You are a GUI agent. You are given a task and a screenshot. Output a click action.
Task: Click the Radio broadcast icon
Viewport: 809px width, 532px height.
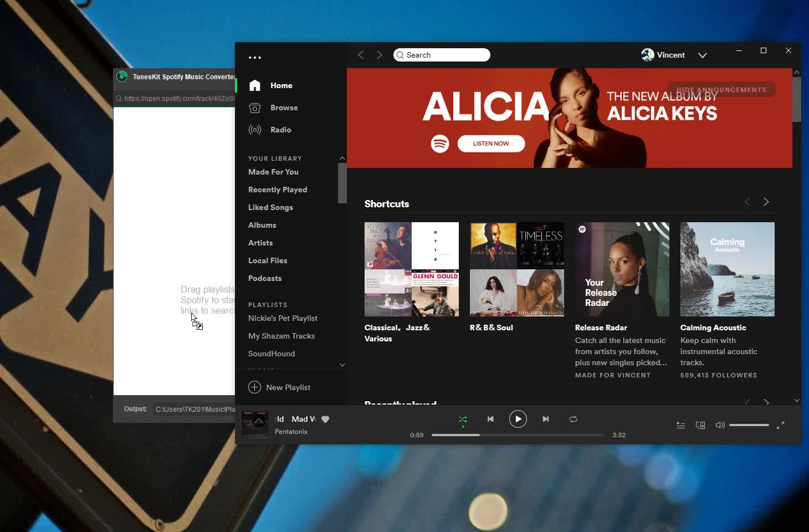pos(255,130)
